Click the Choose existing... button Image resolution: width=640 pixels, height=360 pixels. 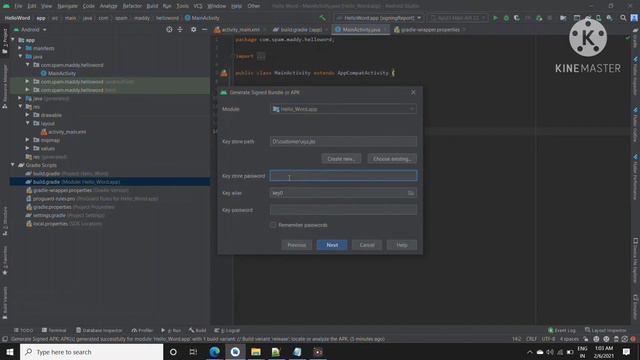tap(392, 159)
